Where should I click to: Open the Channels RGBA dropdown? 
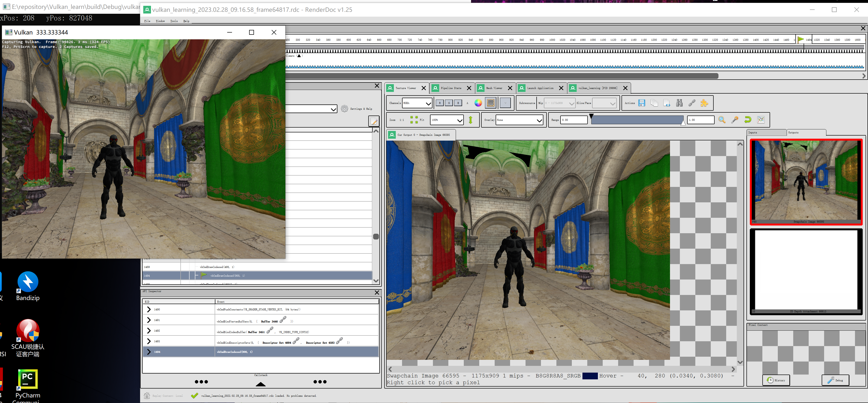[x=417, y=103]
